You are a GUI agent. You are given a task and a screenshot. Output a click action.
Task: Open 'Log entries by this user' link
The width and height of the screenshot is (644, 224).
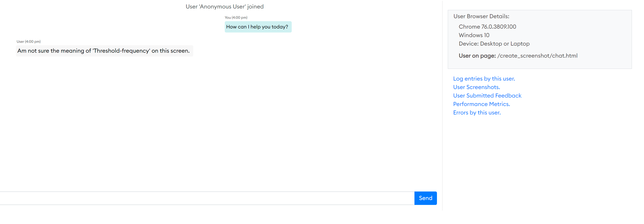coord(484,78)
